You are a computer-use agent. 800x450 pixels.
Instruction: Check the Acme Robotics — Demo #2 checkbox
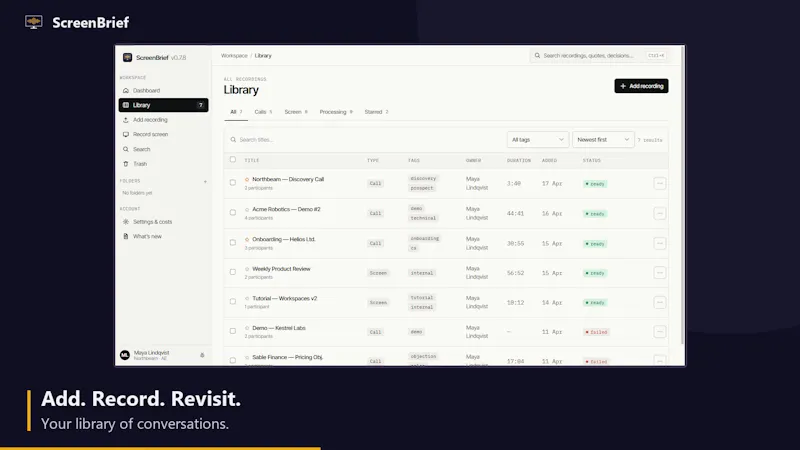[233, 213]
